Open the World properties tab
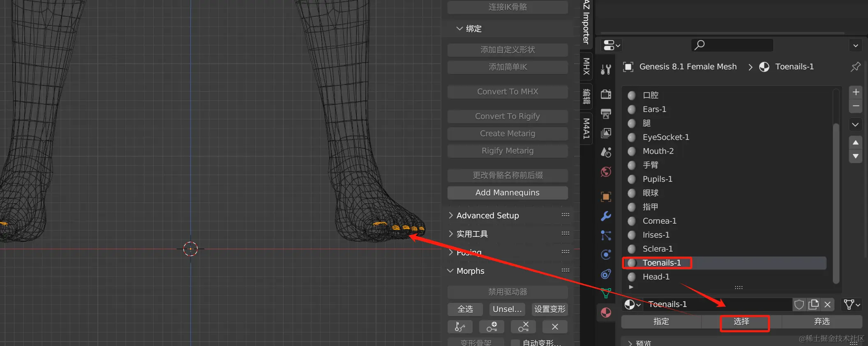Viewport: 868px width, 346px height. coord(606,172)
